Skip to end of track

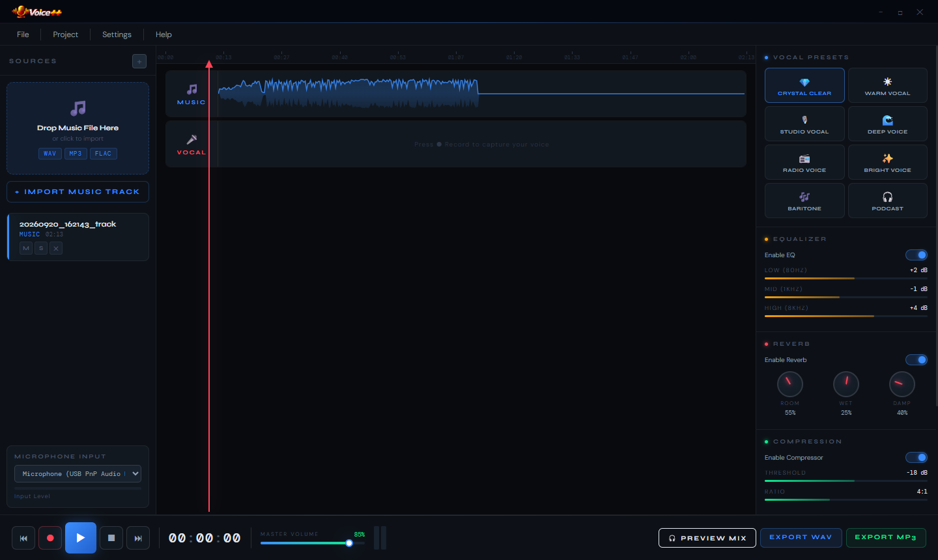click(x=138, y=538)
